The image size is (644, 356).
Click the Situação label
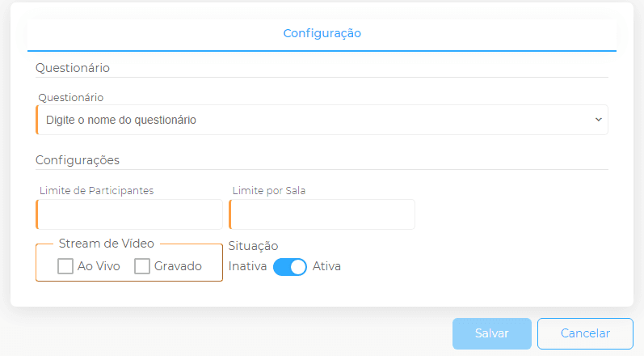(254, 246)
